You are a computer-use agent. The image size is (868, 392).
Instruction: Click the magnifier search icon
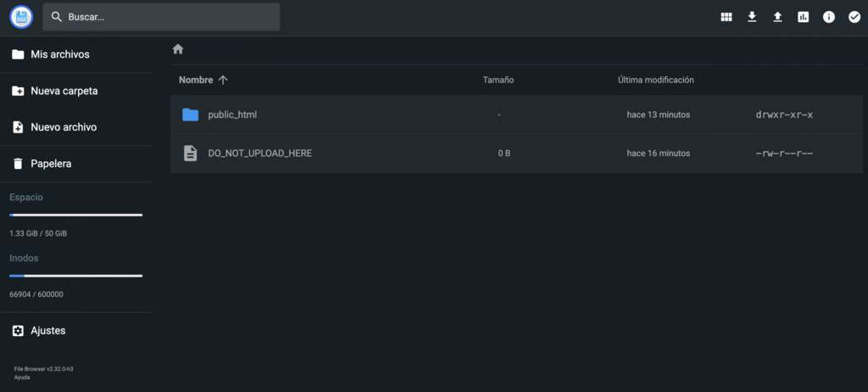[x=57, y=17]
